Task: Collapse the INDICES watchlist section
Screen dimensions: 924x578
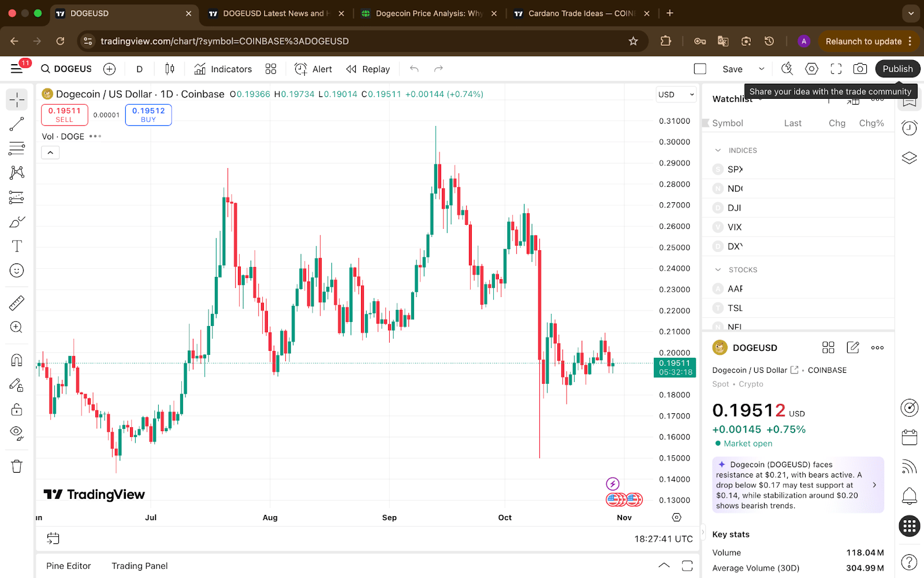Action: (718, 150)
